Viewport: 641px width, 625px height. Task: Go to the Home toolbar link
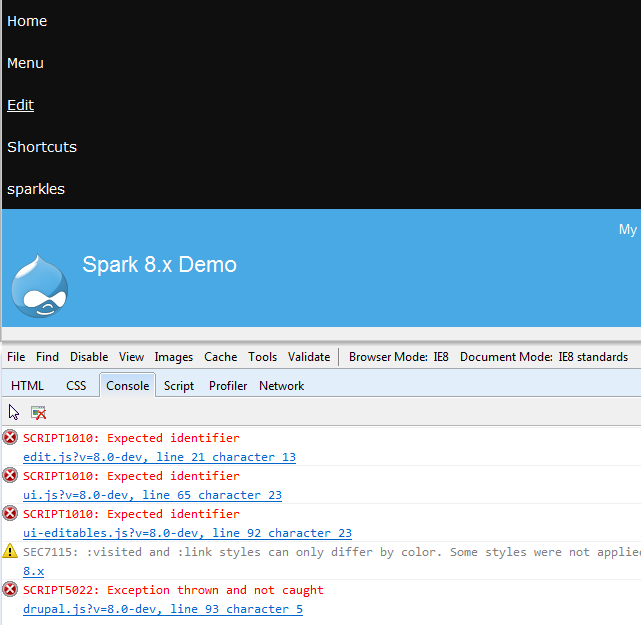coord(27,21)
